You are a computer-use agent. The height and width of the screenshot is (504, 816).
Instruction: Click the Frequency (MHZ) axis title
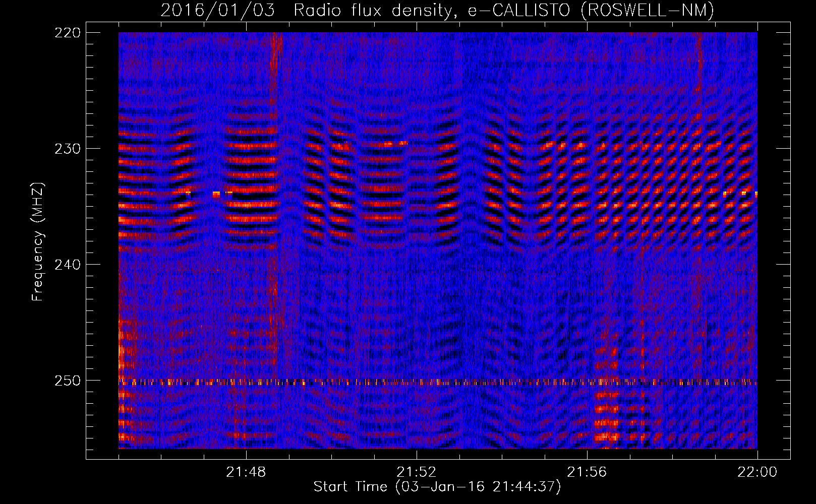tap(38, 241)
